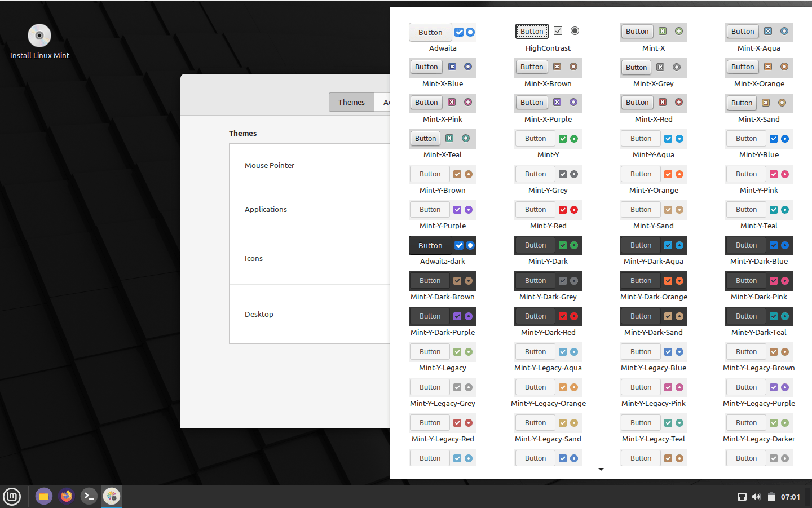
Task: Apply the Mint-X-Teal theme
Action: [443, 144]
